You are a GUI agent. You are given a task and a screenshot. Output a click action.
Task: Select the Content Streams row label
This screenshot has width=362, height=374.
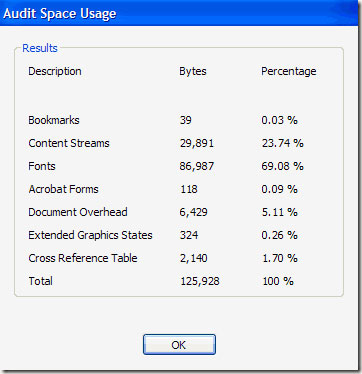(69, 143)
